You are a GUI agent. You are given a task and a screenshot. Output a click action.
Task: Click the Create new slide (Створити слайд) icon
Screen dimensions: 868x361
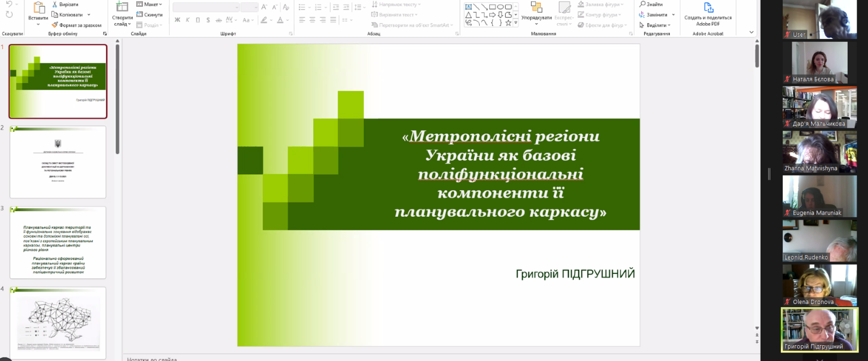pos(122,7)
